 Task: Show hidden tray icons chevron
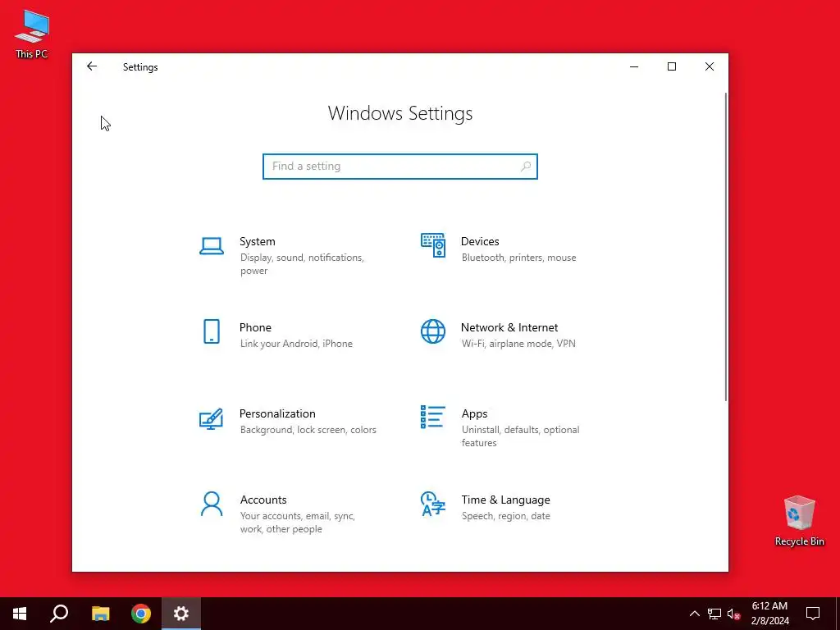tap(694, 614)
